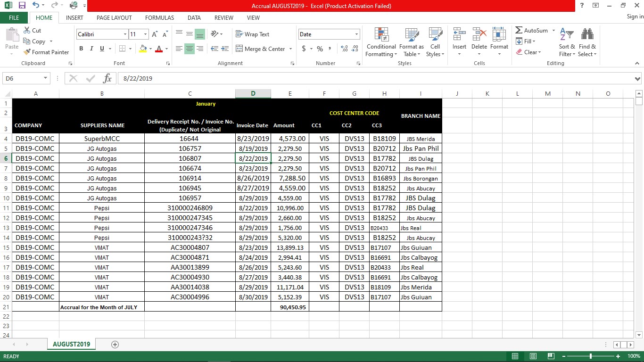This screenshot has height=362, width=644.
Task: Click the Insert cells icon
Action: 459,34
